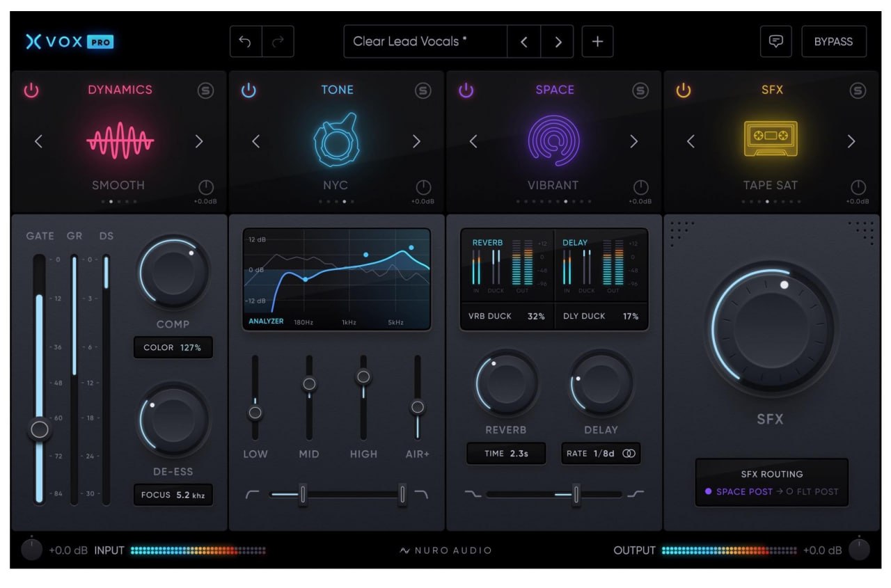The image size is (891, 588).
Task: Toggle the plugin BYPASS button
Action: click(834, 42)
